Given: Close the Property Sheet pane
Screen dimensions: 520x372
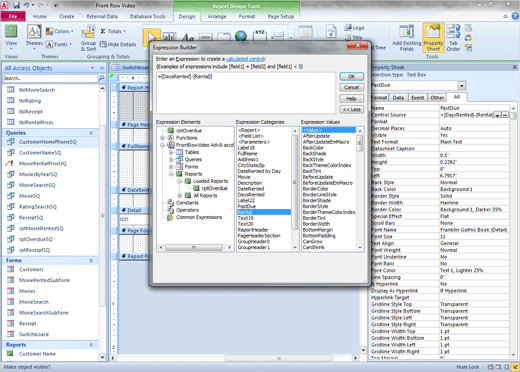Looking at the screenshot, I should (x=514, y=67).
